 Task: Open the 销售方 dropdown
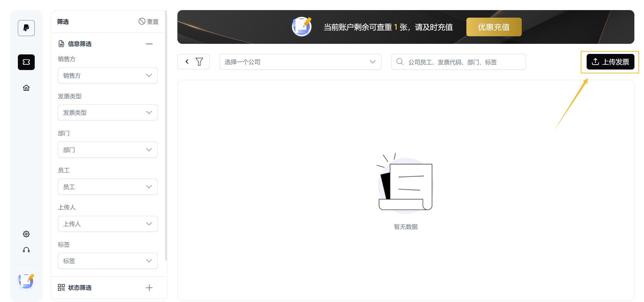coord(108,75)
